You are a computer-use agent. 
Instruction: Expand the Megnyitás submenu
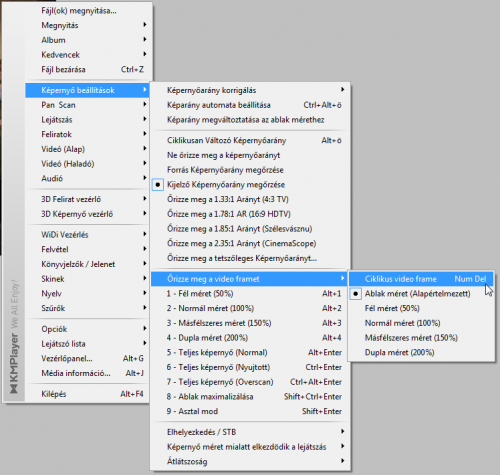click(x=87, y=25)
